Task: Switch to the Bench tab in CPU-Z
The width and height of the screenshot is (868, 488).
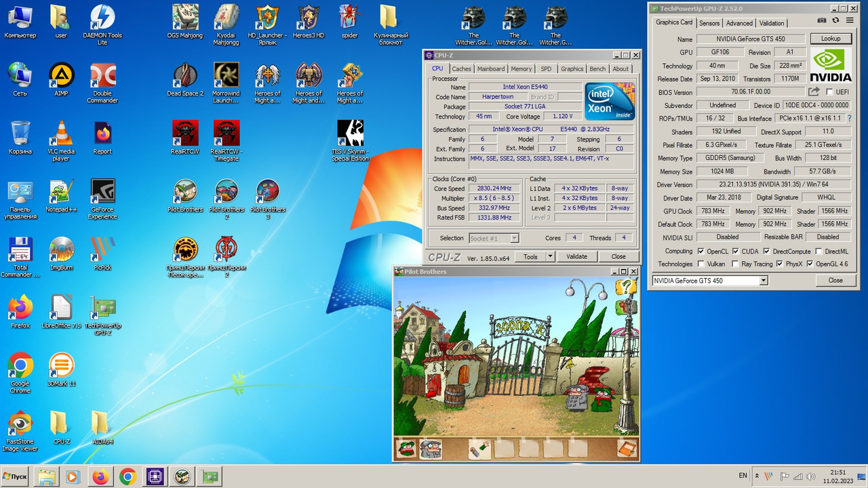Action: tap(597, 68)
